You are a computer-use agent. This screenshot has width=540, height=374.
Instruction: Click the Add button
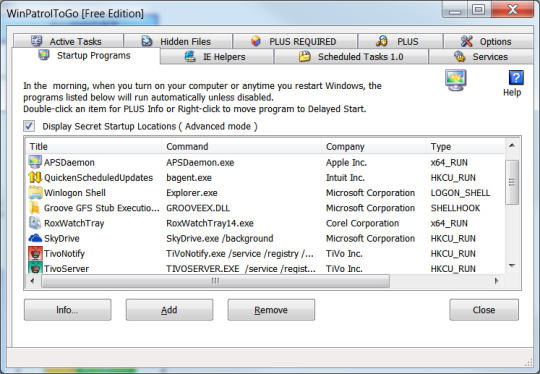[169, 310]
